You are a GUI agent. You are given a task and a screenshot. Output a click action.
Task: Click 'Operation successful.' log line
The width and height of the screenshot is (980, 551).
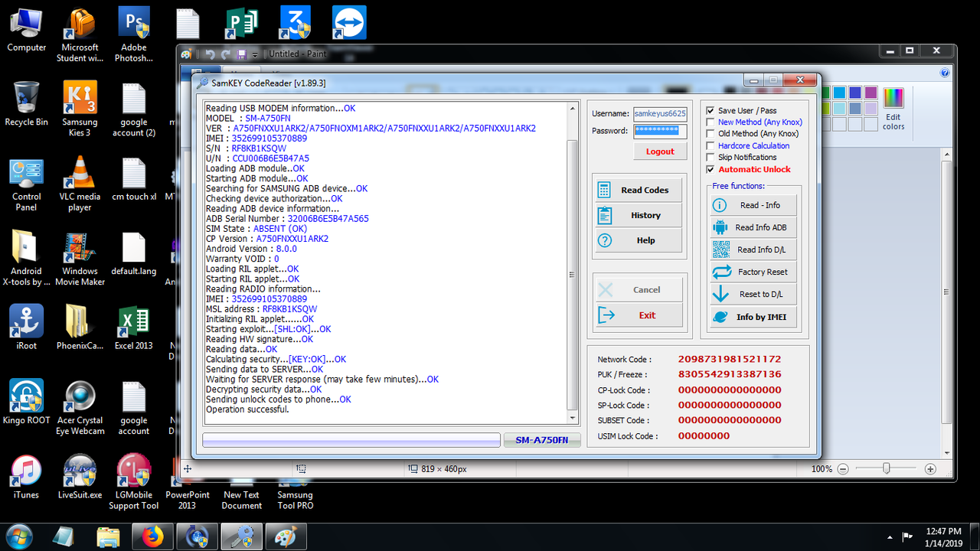pyautogui.click(x=247, y=409)
